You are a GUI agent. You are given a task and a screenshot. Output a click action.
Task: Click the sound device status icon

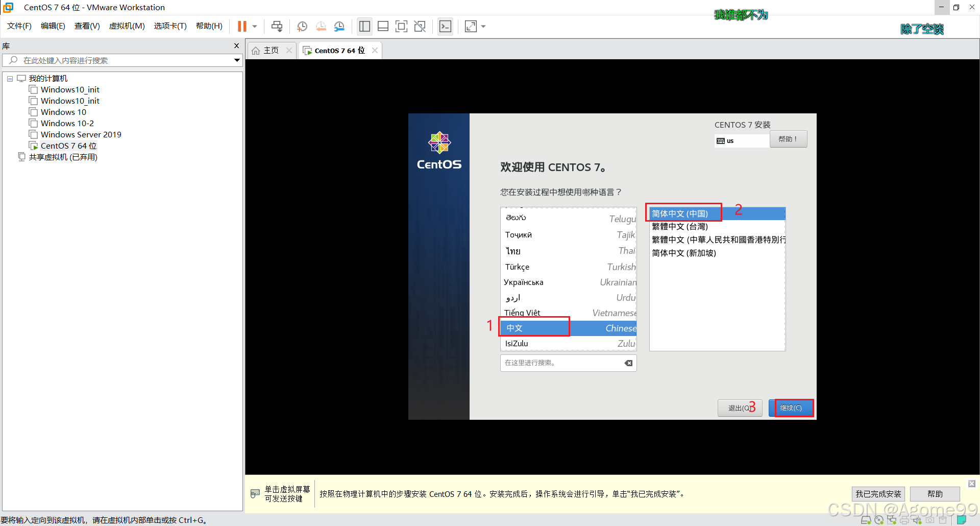pyautogui.click(x=917, y=520)
